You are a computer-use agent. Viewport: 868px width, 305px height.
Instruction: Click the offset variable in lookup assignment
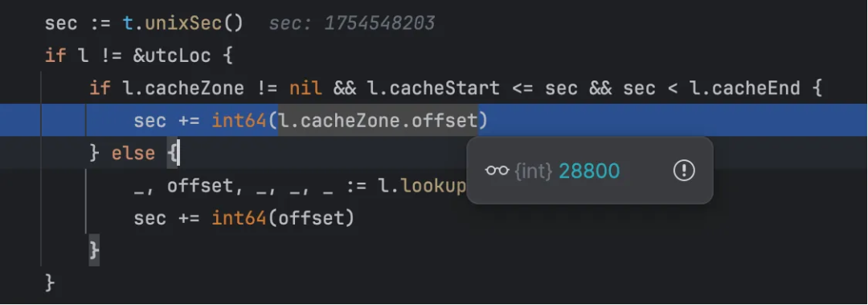tap(200, 186)
